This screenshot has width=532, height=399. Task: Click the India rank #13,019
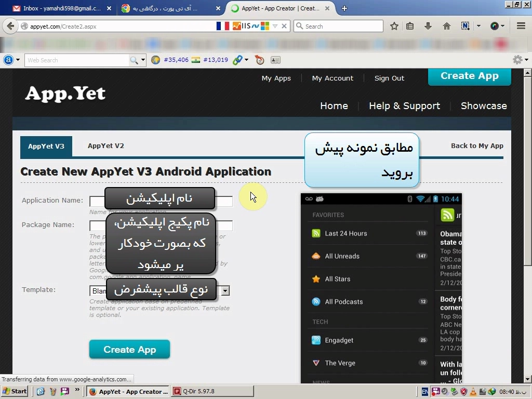(216, 60)
